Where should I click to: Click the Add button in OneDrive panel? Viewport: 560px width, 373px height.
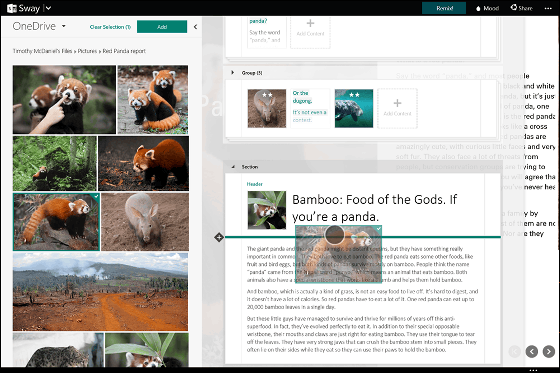pos(162,27)
